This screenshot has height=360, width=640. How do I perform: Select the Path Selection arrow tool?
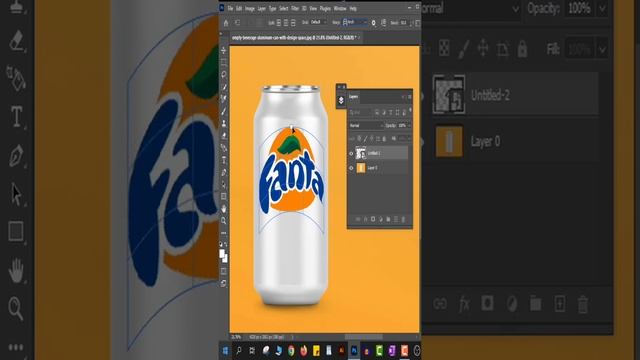click(x=224, y=184)
